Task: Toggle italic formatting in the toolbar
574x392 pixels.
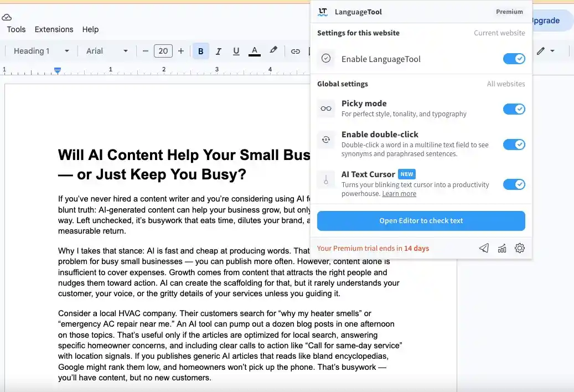Action: [x=219, y=51]
